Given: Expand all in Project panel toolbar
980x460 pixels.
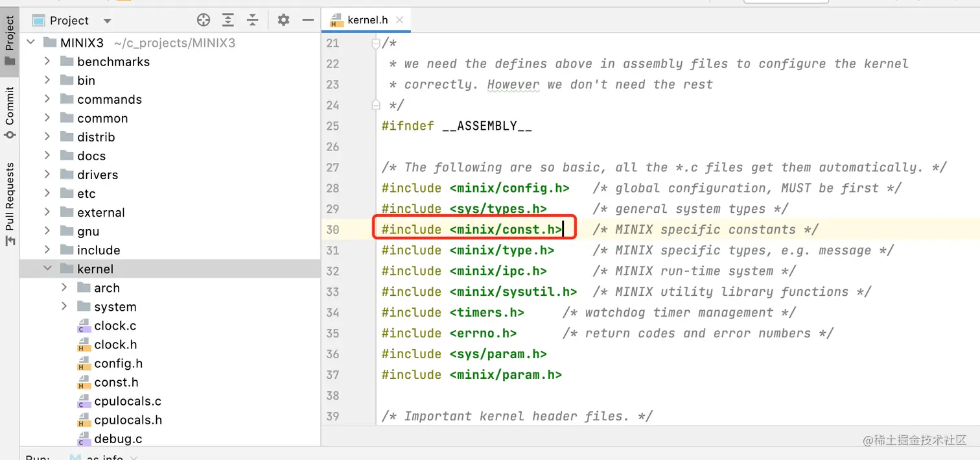Looking at the screenshot, I should tap(228, 20).
